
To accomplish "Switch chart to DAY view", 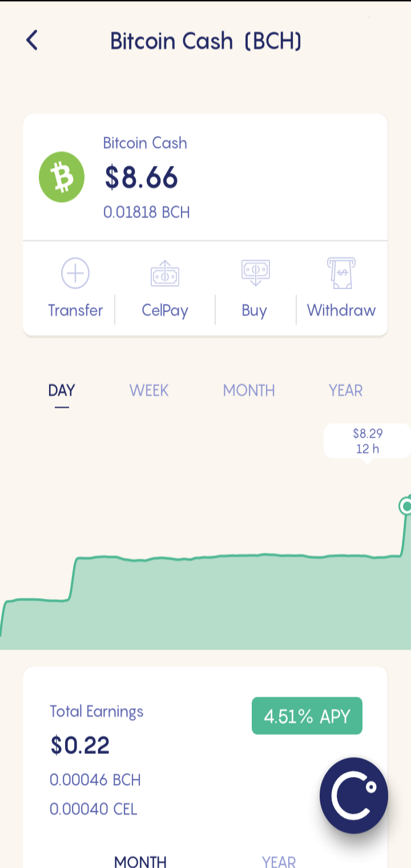I will (x=62, y=391).
